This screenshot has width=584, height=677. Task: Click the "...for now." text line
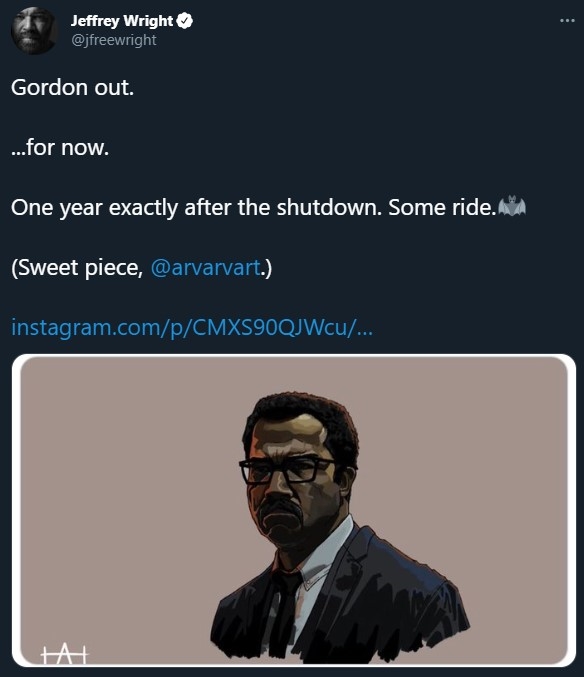[x=60, y=148]
